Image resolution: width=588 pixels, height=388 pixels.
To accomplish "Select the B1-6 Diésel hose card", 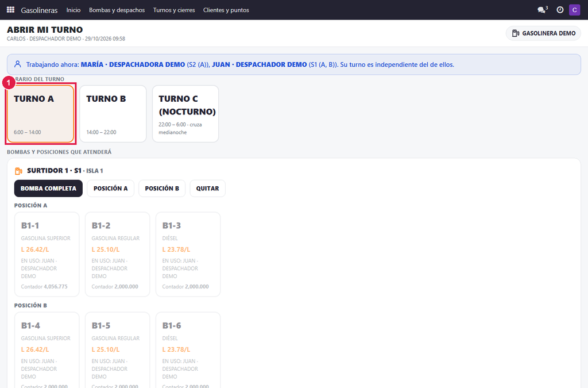I will click(188, 351).
